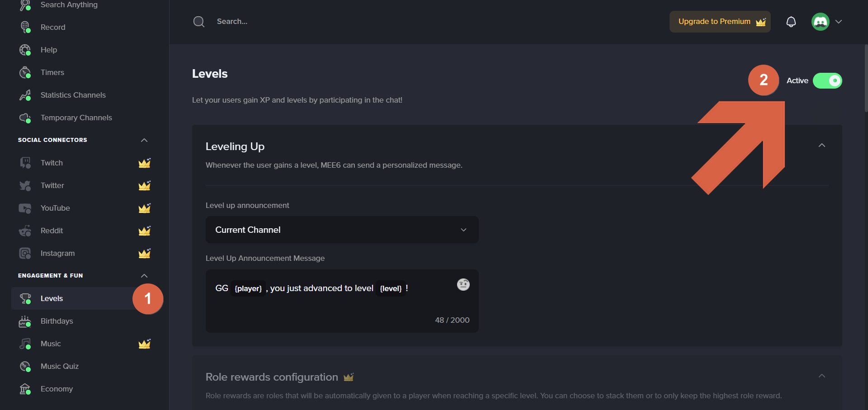The image size is (868, 410).
Task: Click the Help plugin icon
Action: [25, 50]
